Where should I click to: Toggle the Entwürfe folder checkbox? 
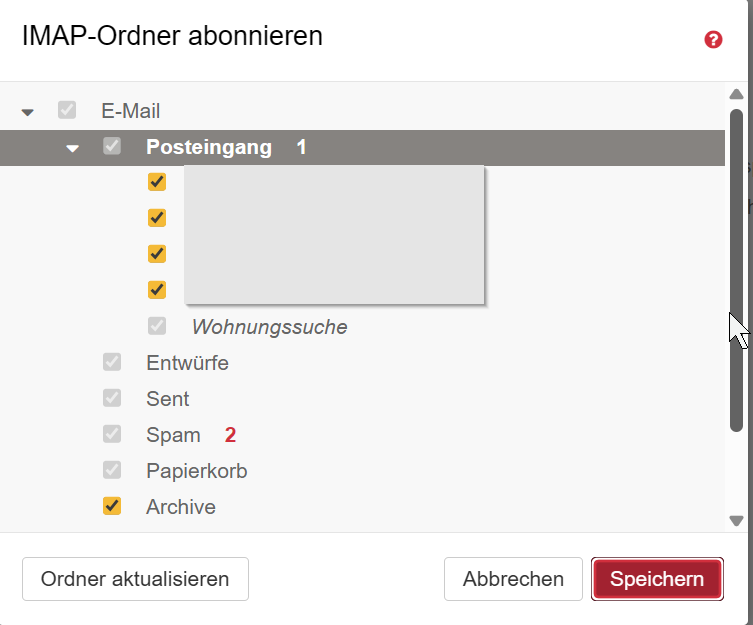coord(112,362)
